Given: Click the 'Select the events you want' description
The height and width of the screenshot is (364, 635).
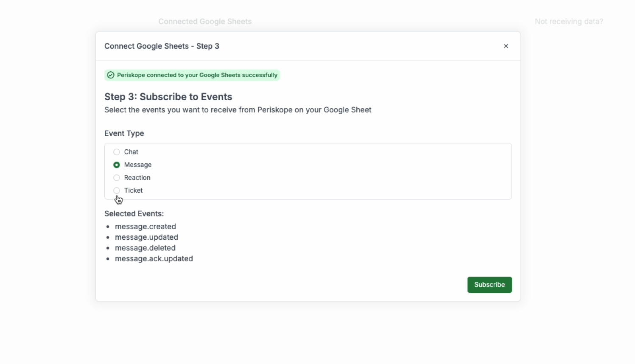Looking at the screenshot, I should (238, 110).
